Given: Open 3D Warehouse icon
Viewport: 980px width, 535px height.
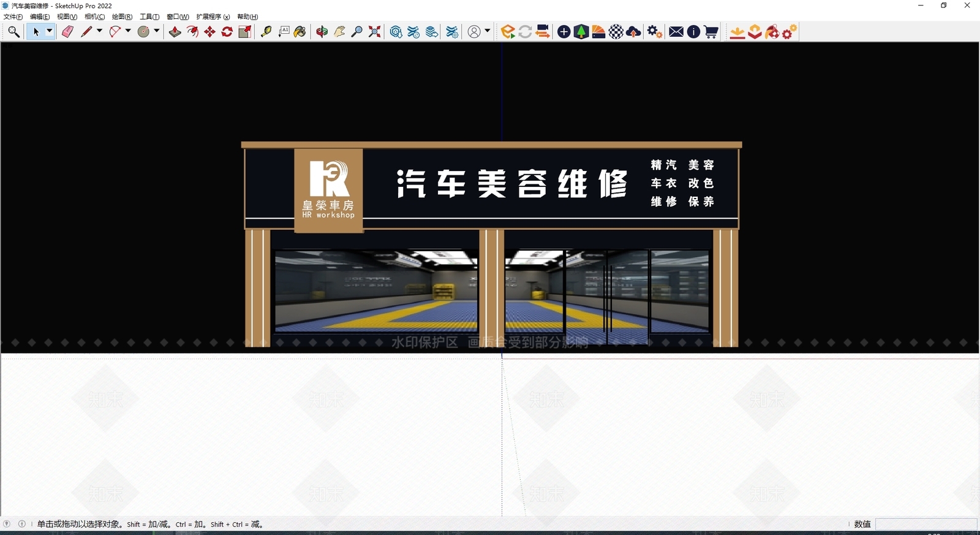Looking at the screenshot, I should click(x=396, y=32).
